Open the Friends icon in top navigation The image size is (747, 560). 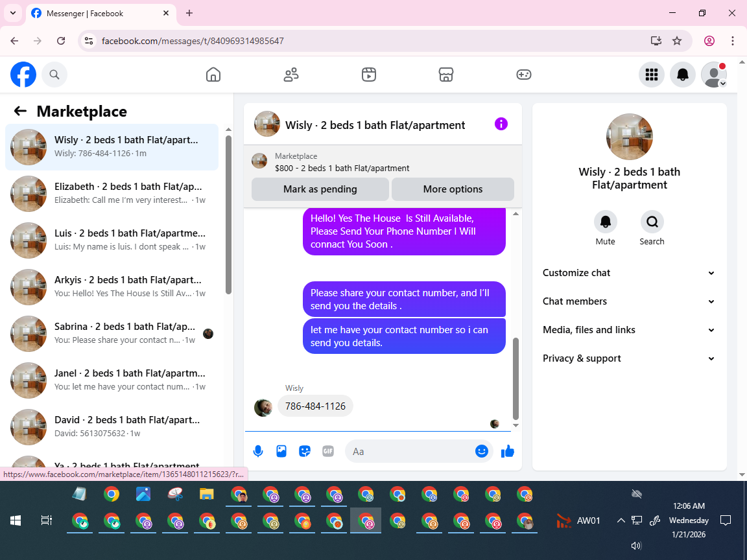coord(291,75)
